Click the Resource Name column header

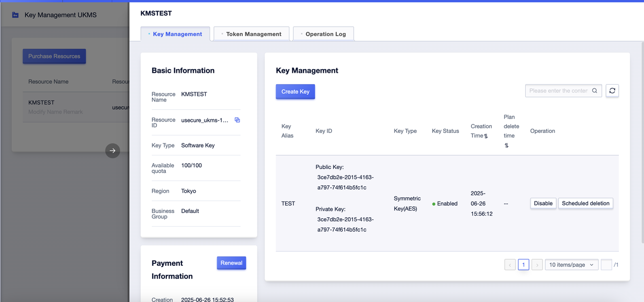pyautogui.click(x=48, y=82)
